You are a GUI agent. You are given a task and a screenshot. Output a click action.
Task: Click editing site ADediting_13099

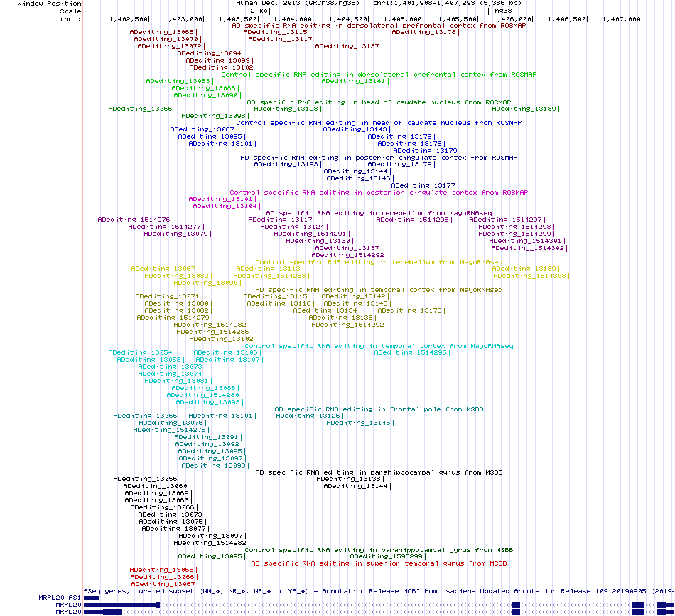click(x=220, y=60)
